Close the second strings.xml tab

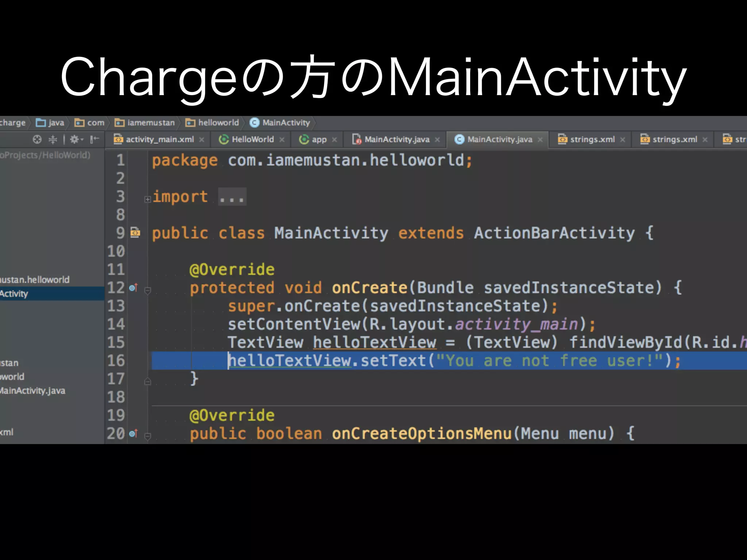tap(705, 140)
